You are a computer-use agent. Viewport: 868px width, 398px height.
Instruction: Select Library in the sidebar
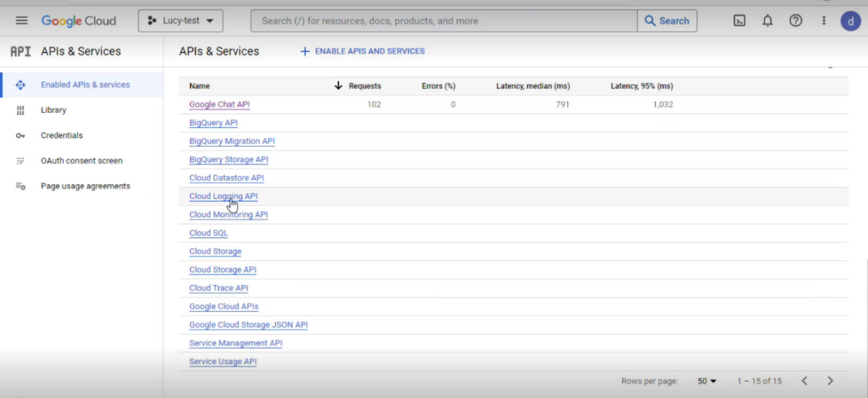click(54, 110)
